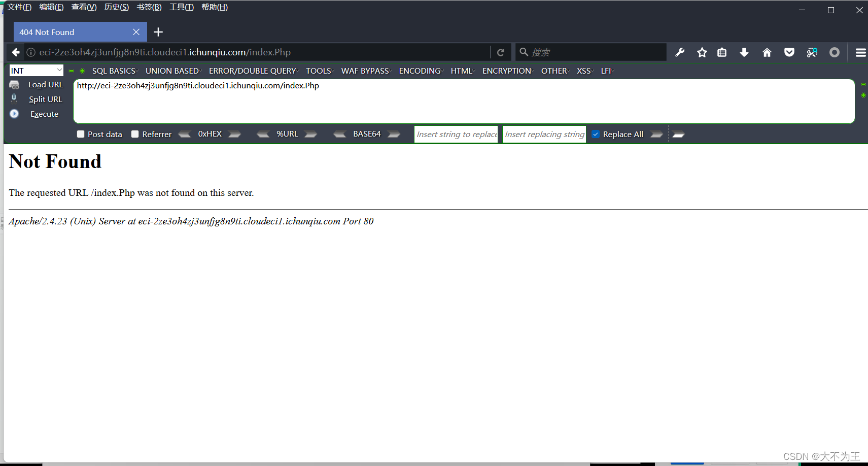
Task: Click the Load URL button
Action: 46,85
